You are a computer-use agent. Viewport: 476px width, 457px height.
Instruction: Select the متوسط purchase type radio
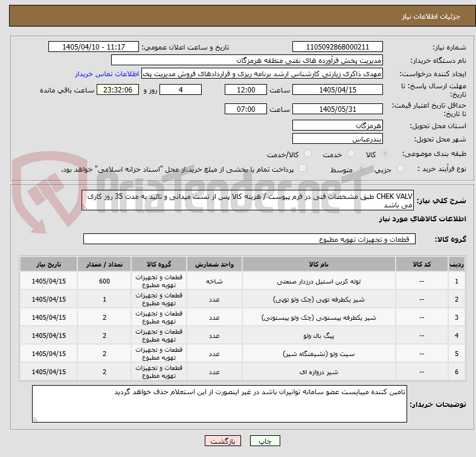pyautogui.click(x=361, y=168)
